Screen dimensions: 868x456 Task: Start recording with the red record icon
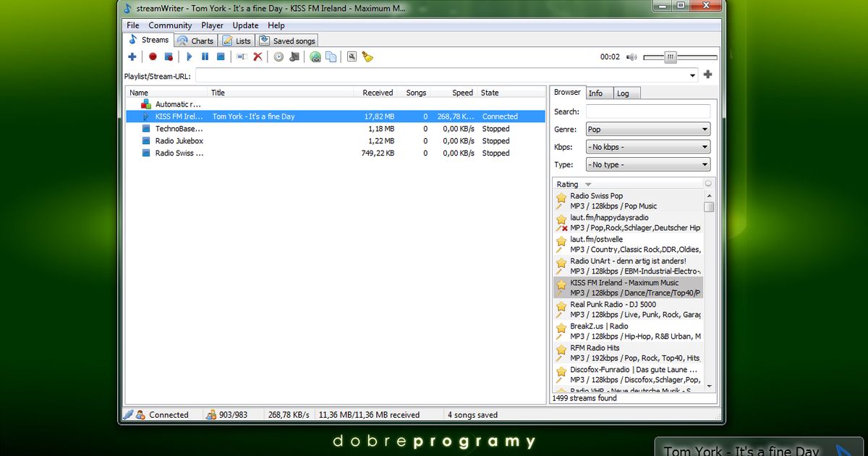click(153, 56)
